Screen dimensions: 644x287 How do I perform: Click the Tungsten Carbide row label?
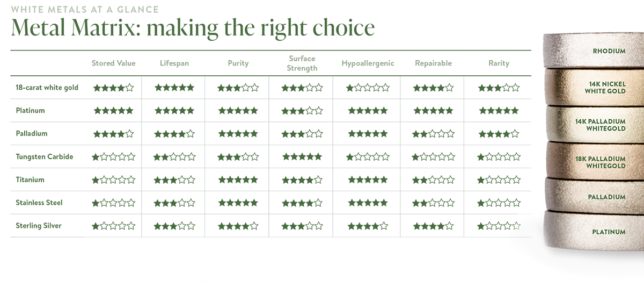[x=45, y=157]
